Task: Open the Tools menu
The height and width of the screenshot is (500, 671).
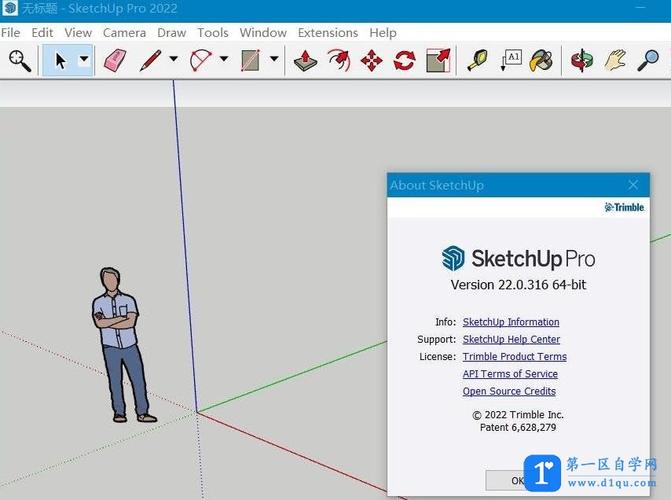Action: click(x=213, y=33)
